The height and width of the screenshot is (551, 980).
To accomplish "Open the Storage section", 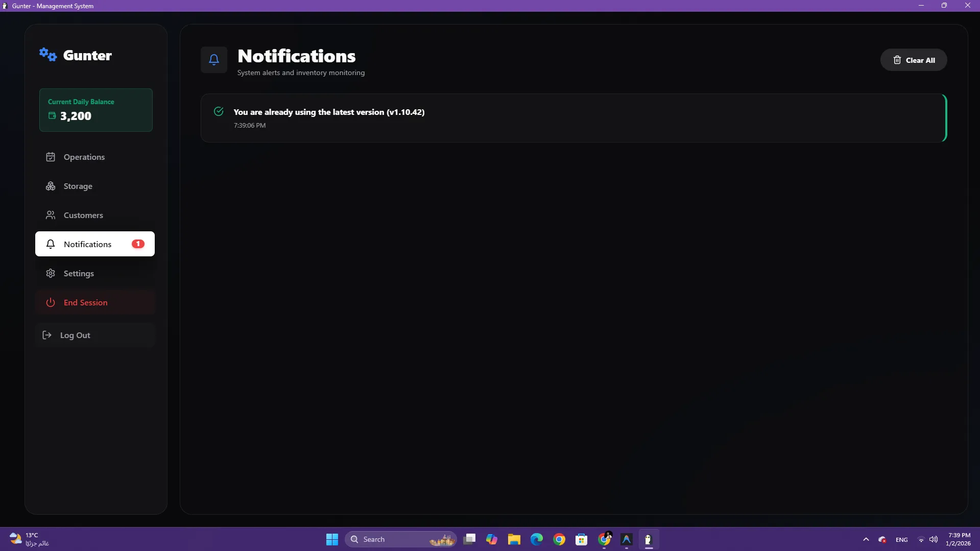I will tap(95, 186).
